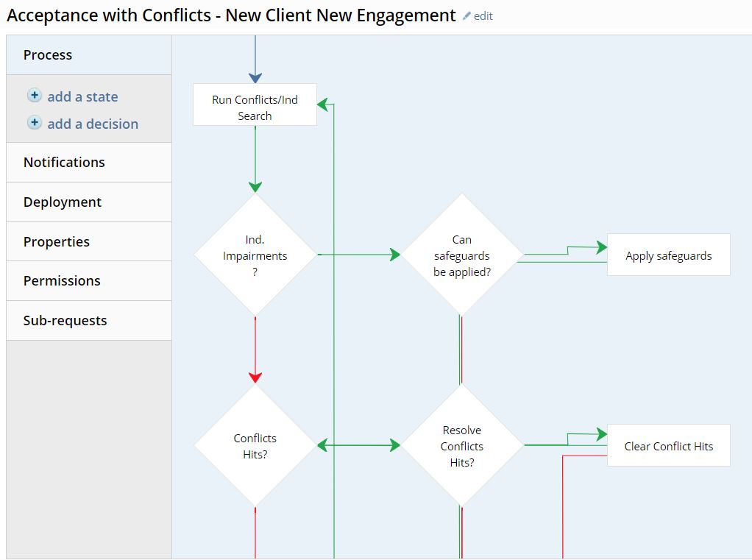The width and height of the screenshot is (752, 560).
Task: Click the plus icon for add a decision
Action: 35,123
